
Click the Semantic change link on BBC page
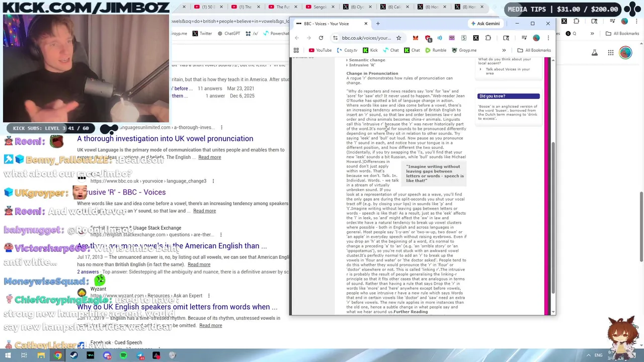[x=367, y=60]
